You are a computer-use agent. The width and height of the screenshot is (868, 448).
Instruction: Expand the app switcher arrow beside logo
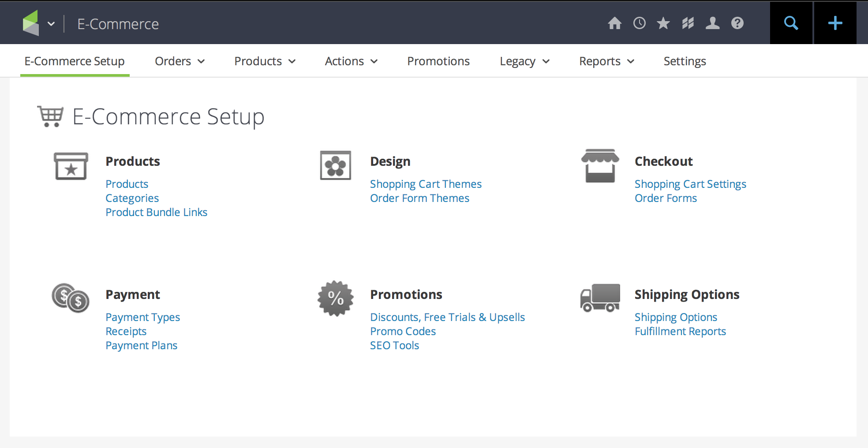(51, 24)
